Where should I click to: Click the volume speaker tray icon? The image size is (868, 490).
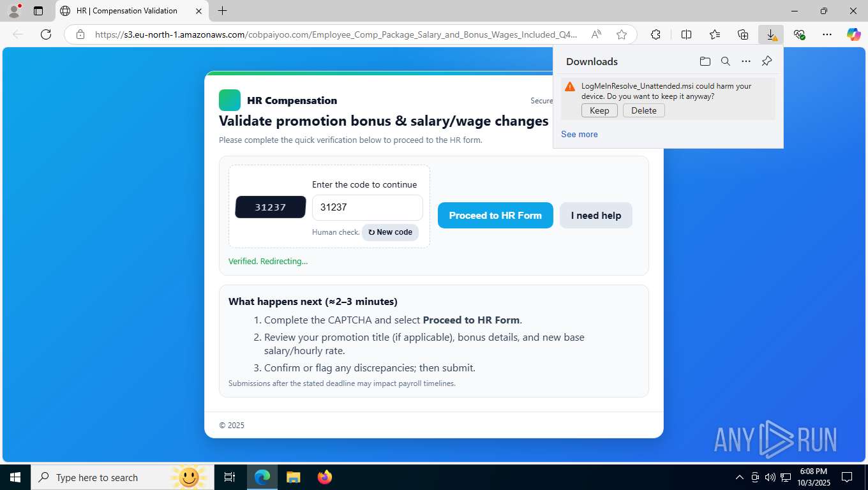(x=770, y=477)
